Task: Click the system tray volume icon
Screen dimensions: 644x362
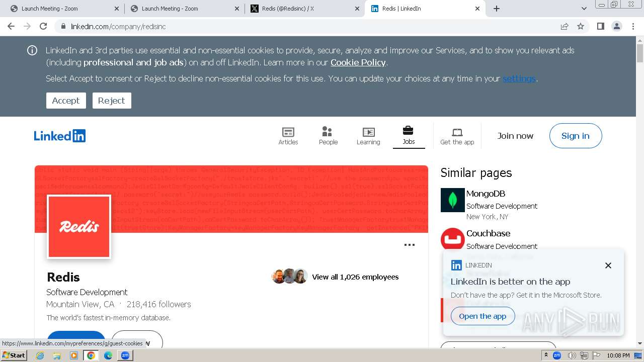Action: tap(572, 355)
